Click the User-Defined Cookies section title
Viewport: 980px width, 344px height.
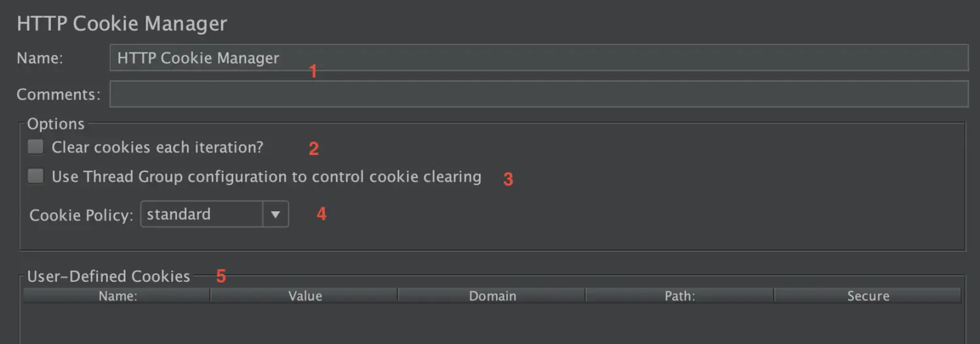pyautogui.click(x=108, y=276)
